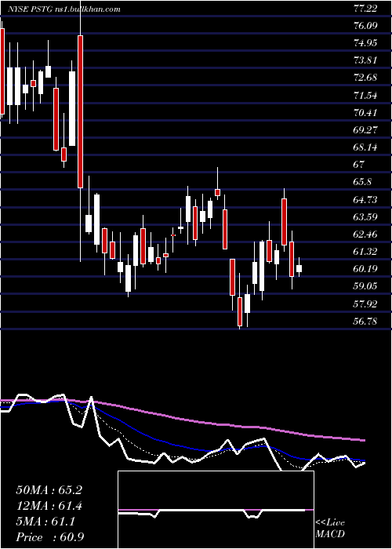
Task: Click the 56.78 price axis label
Action: pos(365,321)
